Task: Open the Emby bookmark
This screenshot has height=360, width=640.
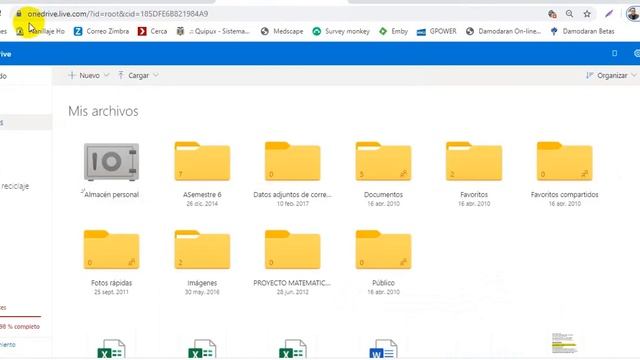Action: pyautogui.click(x=393, y=31)
